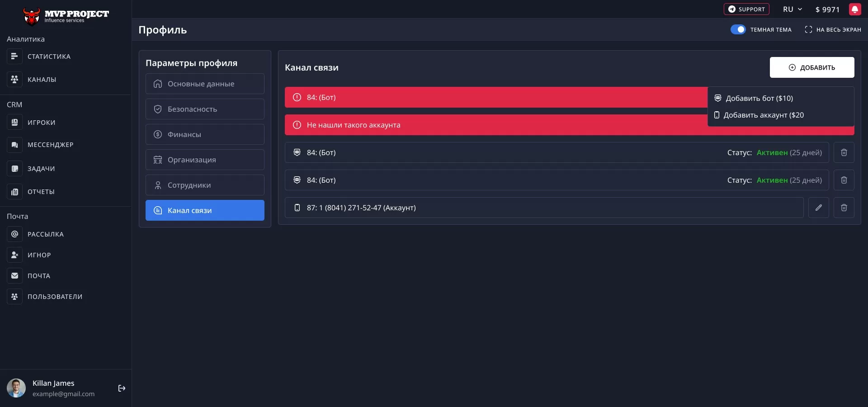Screen dimensions: 868x407
Task: Open Statistics via its sidebar icon
Action: pyautogui.click(x=14, y=57)
